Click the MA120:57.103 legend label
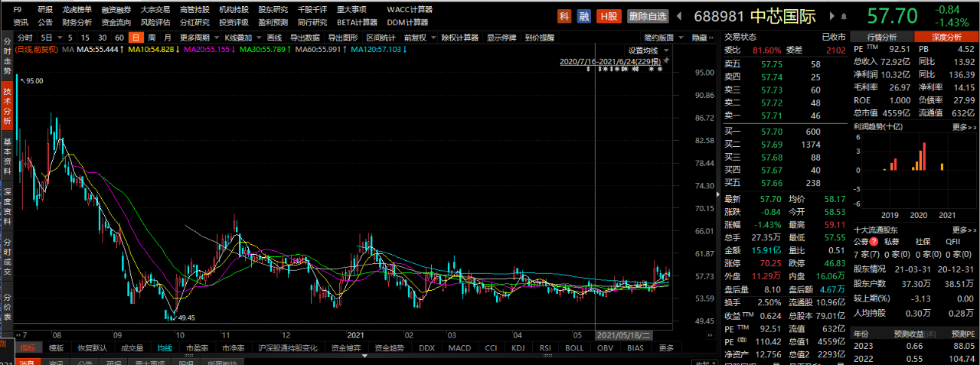The height and width of the screenshot is (365, 980). [378, 50]
